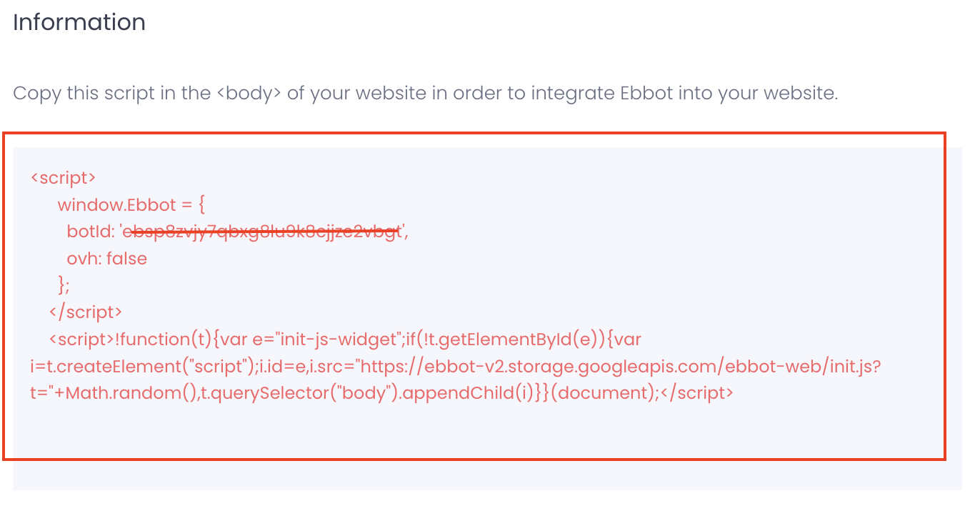980x506 pixels.
Task: Click the Information heading
Action: [x=79, y=22]
